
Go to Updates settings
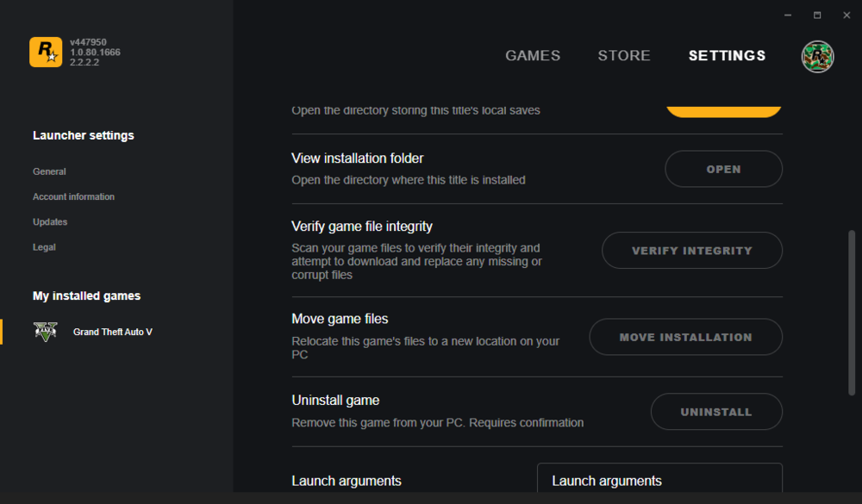click(x=50, y=222)
